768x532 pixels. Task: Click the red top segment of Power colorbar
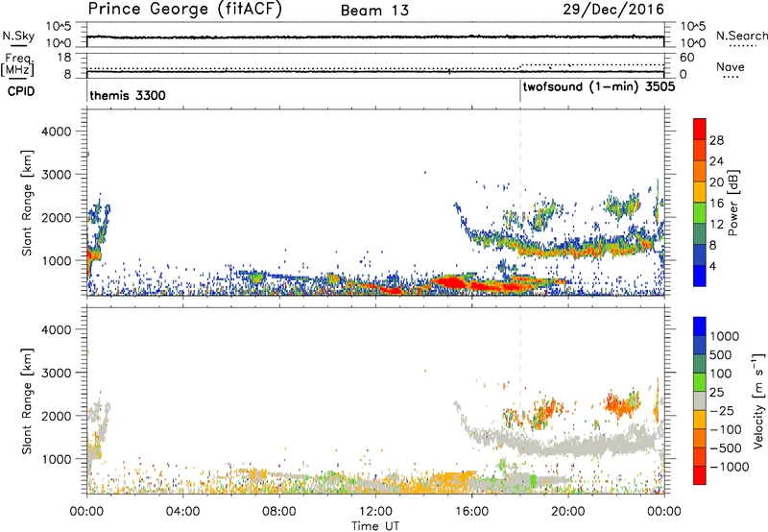pos(700,129)
